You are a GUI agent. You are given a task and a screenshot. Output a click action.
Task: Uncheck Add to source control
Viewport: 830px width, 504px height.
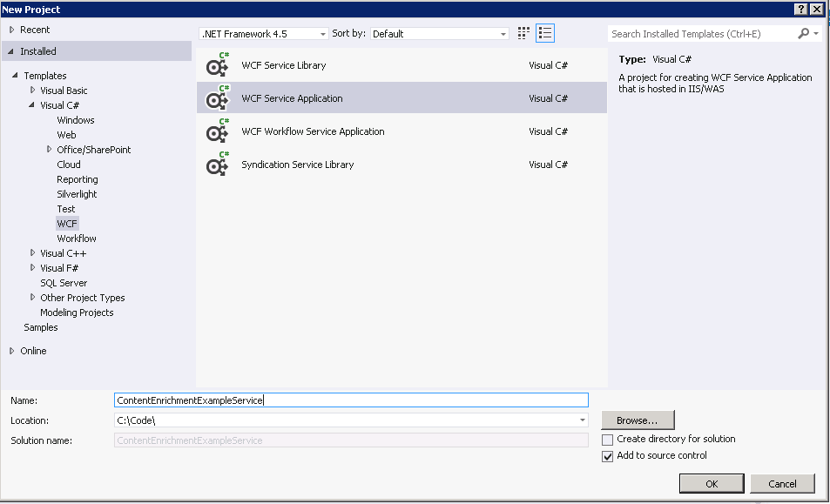608,456
